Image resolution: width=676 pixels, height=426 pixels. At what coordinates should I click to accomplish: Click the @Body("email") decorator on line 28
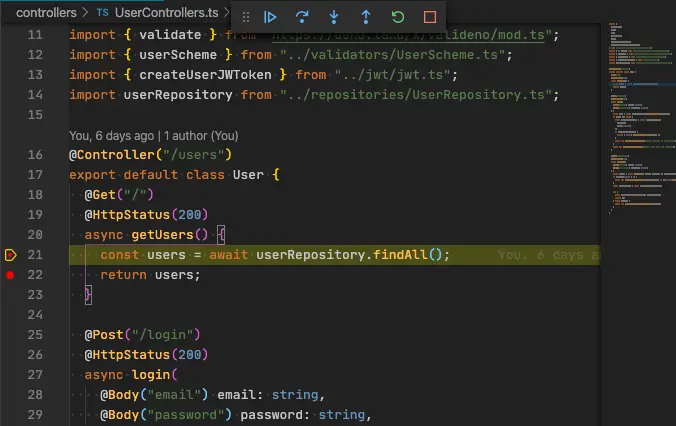coord(154,395)
